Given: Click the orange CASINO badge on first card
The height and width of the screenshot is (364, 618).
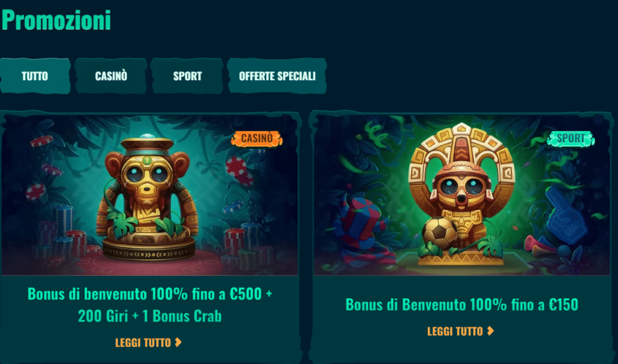Looking at the screenshot, I should [257, 139].
